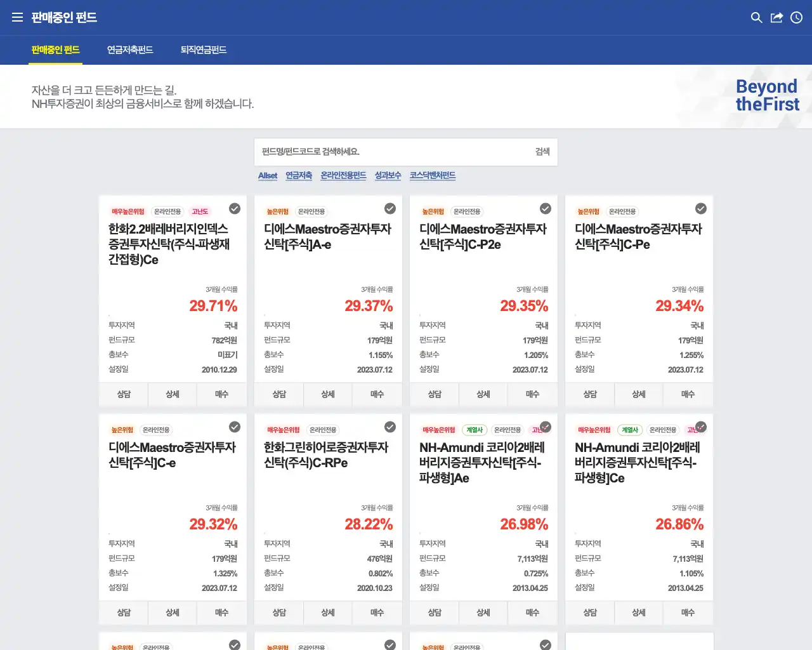Image resolution: width=812 pixels, height=650 pixels.
Task: Click the 28.22% three-month return value
Action: 369,524
